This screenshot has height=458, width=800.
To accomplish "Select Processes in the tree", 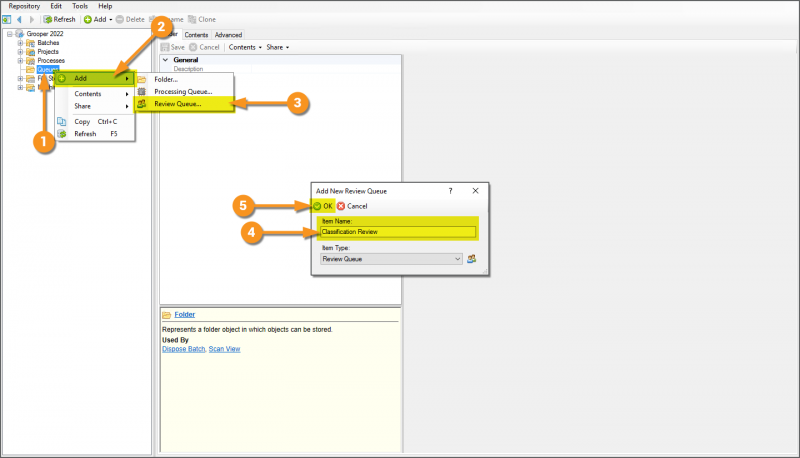I will tap(51, 61).
